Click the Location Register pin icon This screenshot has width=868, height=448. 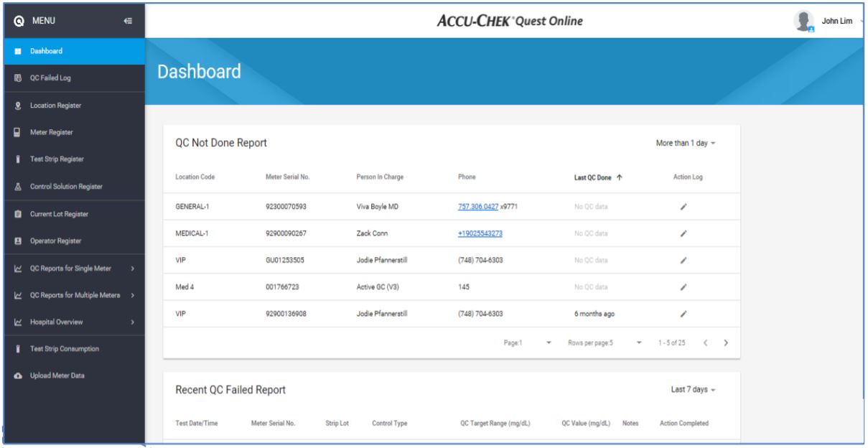tap(17, 106)
